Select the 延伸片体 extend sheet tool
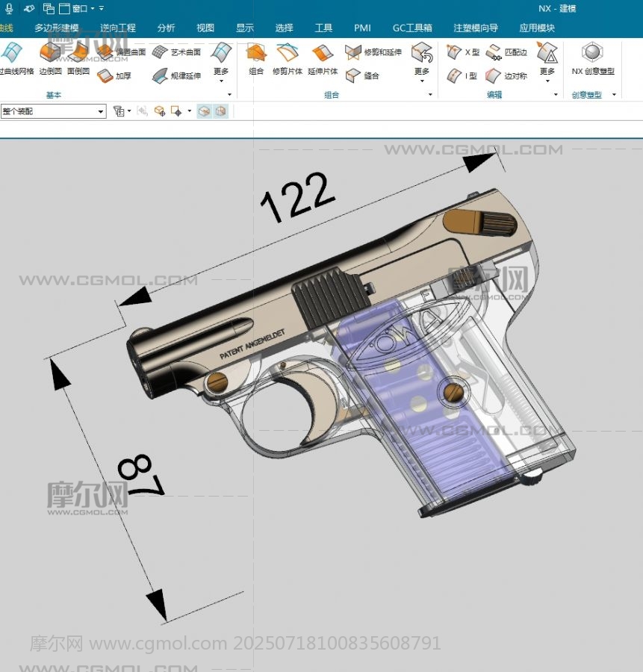 point(323,59)
